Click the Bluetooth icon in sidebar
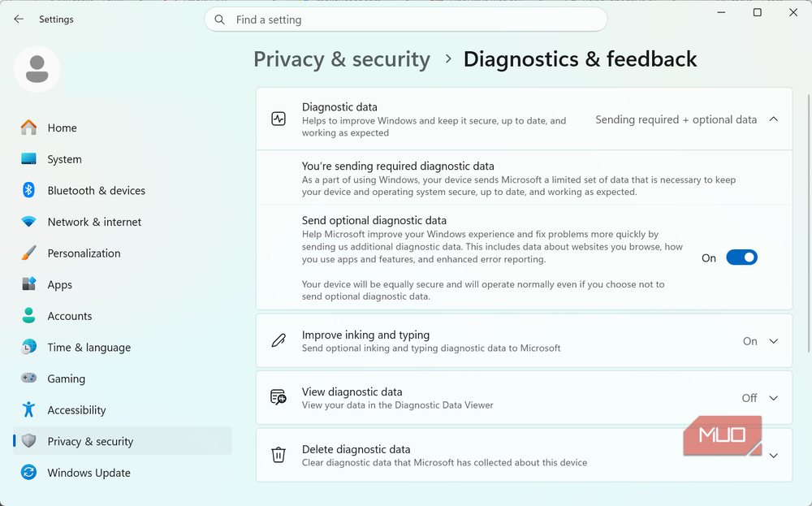This screenshot has width=812, height=506. [29, 190]
